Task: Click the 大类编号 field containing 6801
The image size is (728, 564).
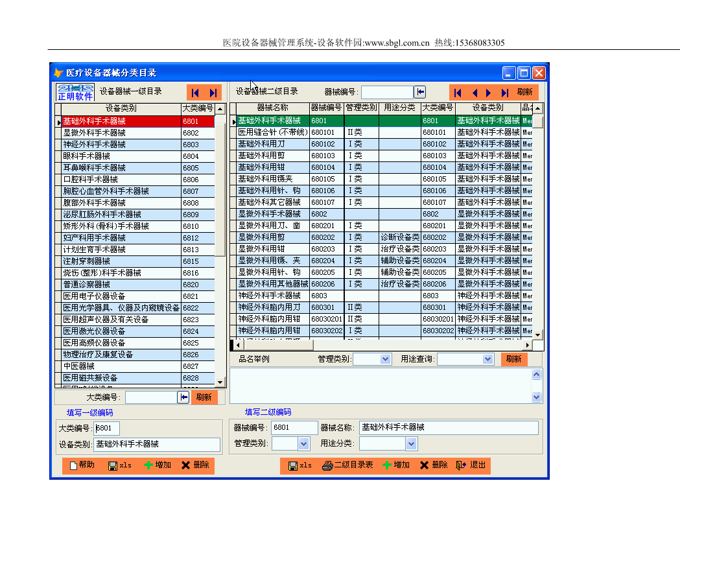Action: click(x=107, y=428)
